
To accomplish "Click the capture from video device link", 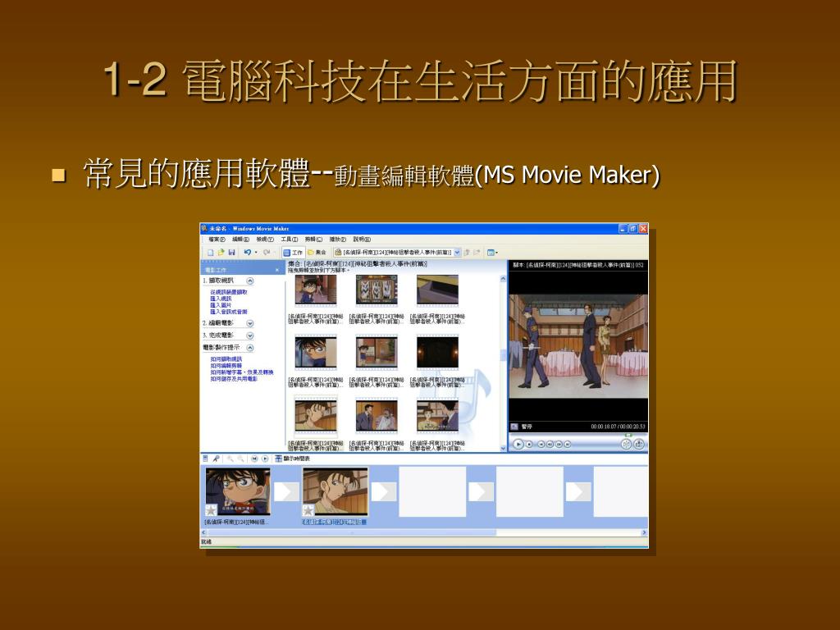I will [x=229, y=292].
